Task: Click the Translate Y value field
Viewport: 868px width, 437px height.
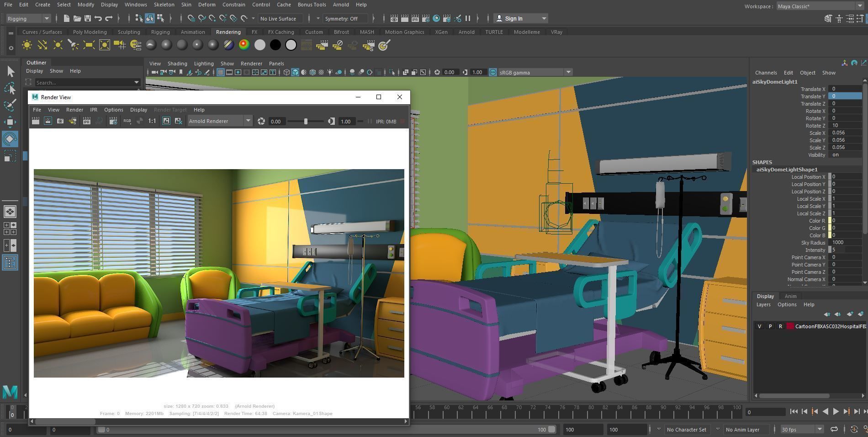Action: click(x=845, y=96)
